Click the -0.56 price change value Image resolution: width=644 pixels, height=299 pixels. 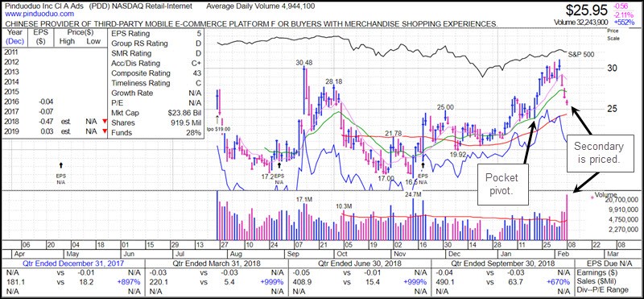pyautogui.click(x=620, y=6)
